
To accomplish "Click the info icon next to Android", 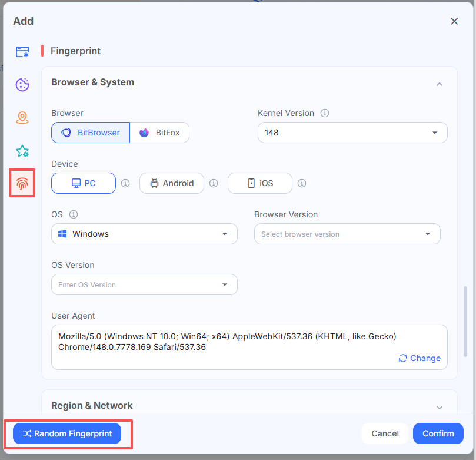I will [x=214, y=183].
